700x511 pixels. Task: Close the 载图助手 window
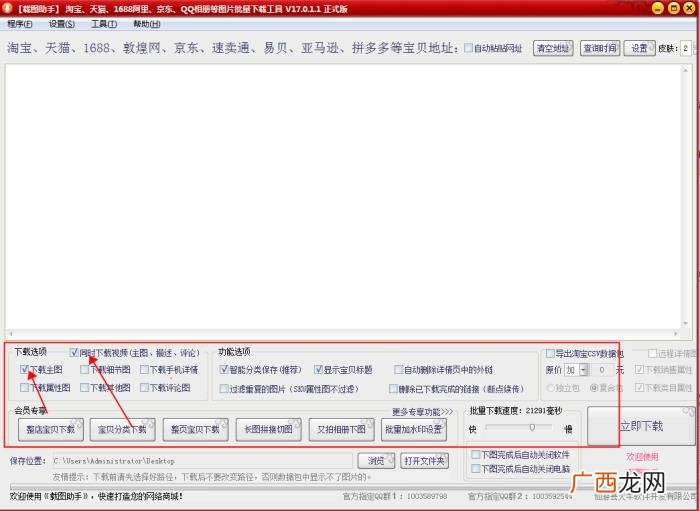(x=690, y=8)
